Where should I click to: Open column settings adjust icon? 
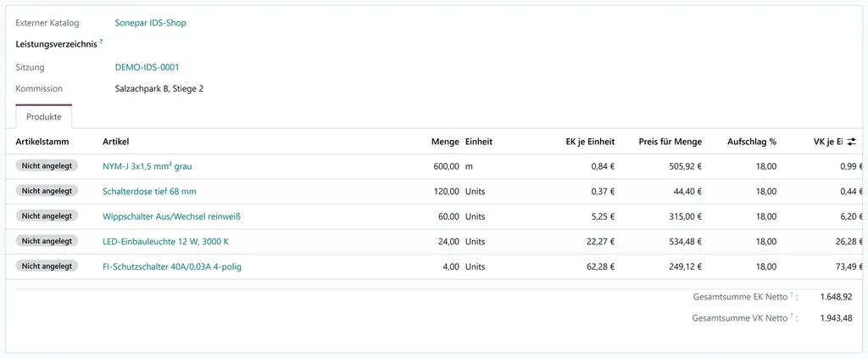(x=851, y=142)
